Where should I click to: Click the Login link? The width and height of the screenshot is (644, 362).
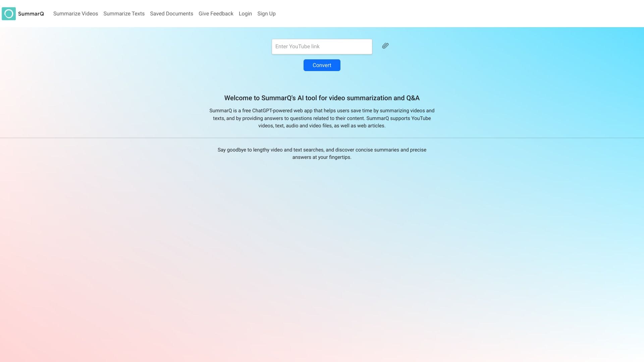click(x=245, y=14)
